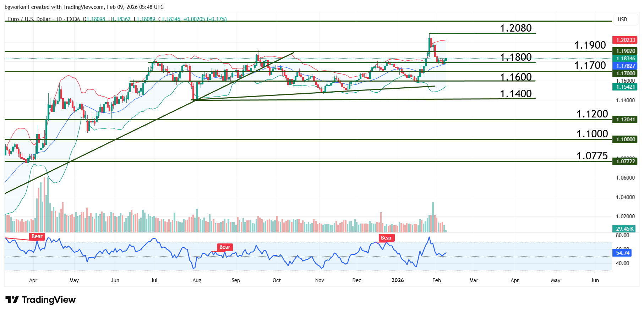This screenshot has width=644, height=313.
Task: Click the 1.1400 level text label
Action: [515, 94]
